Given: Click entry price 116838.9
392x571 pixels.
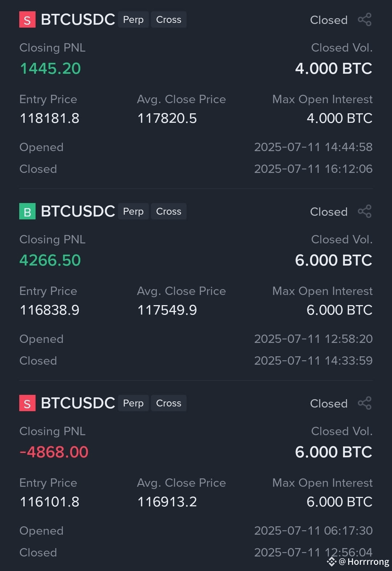Looking at the screenshot, I should coord(49,310).
